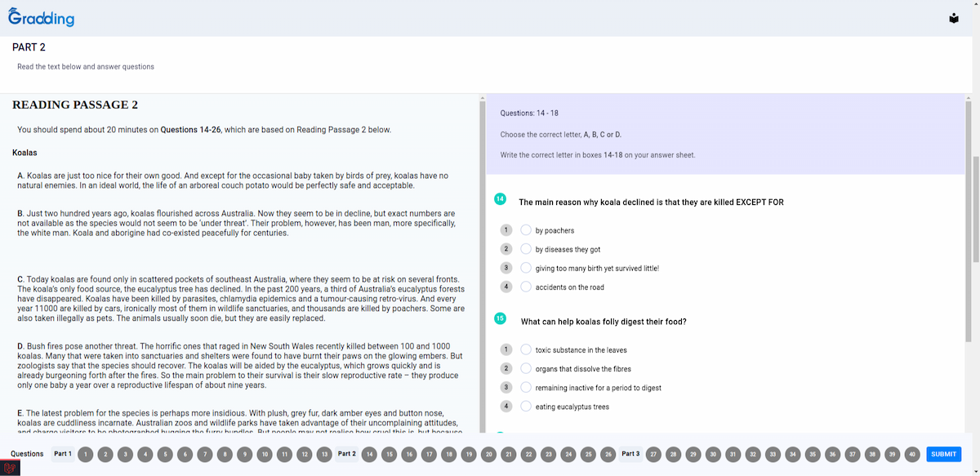Image resolution: width=980 pixels, height=476 pixels.
Task: Open question 35 in the bottom navigator
Action: 813,454
